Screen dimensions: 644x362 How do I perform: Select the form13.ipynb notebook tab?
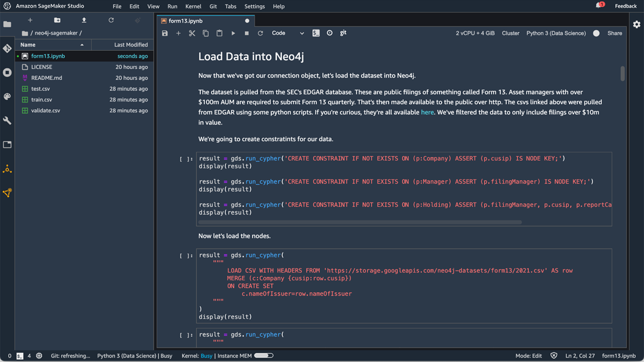(x=186, y=21)
